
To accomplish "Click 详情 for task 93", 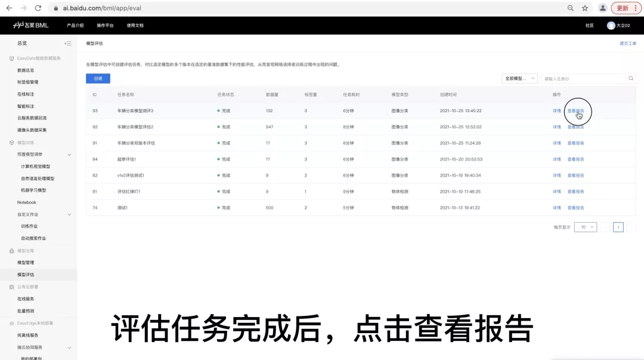I will click(556, 110).
